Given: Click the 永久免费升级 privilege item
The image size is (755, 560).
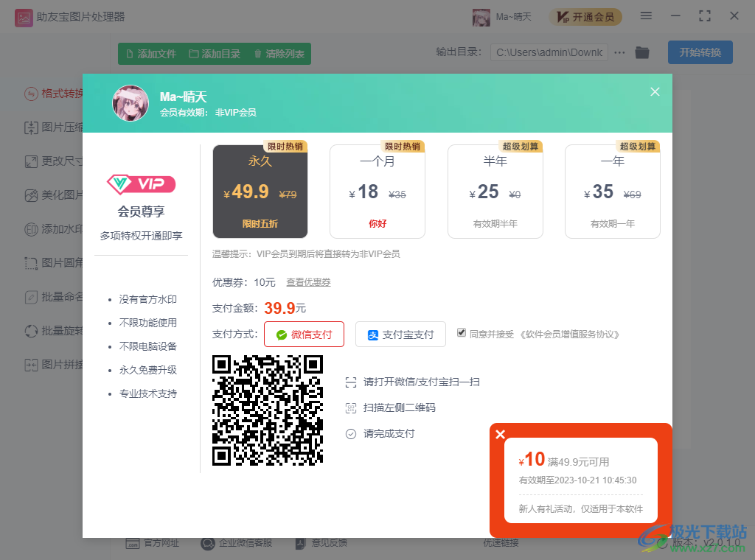Looking at the screenshot, I should click(147, 370).
